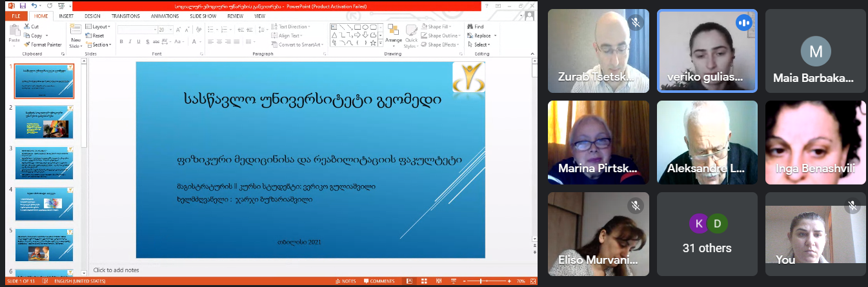The image size is (868, 287).
Task: Open the FILE tab
Action: coord(15,16)
